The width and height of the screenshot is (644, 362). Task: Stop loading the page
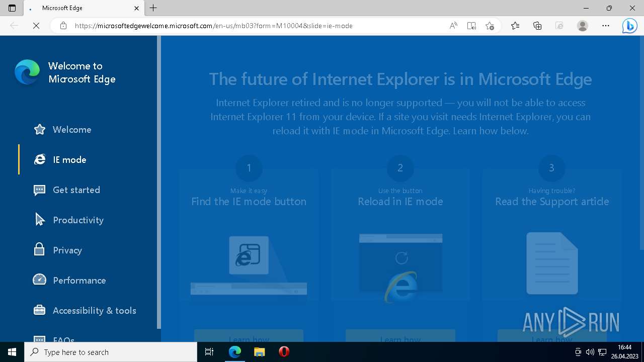pos(36,26)
